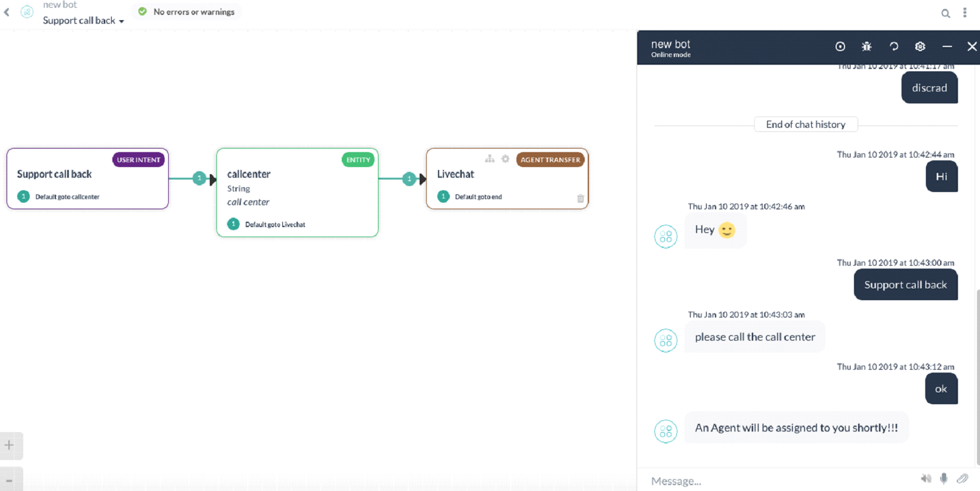Zoom out the canvas with minus button
The height and width of the screenshot is (491, 980).
10,480
